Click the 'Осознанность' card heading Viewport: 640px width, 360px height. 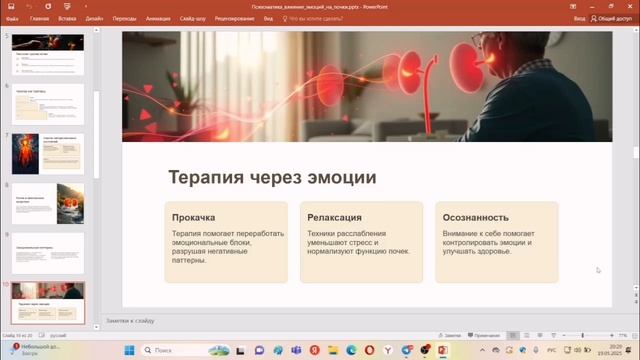click(476, 218)
